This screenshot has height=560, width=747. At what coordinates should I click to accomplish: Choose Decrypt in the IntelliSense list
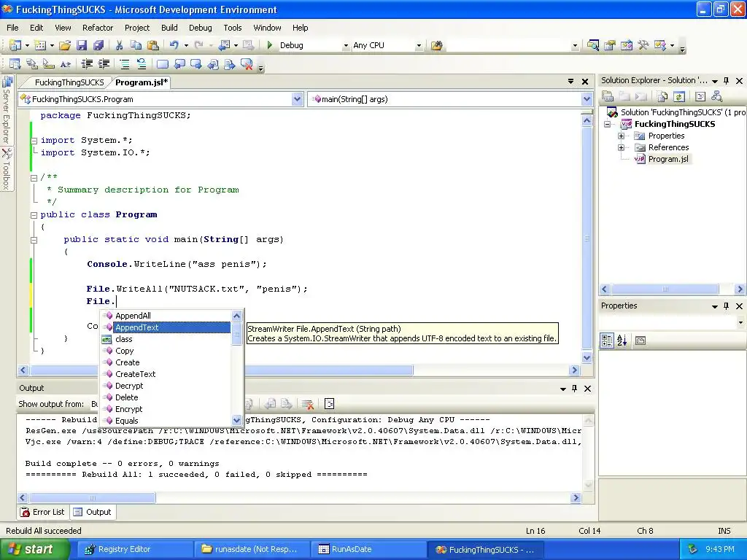129,386
